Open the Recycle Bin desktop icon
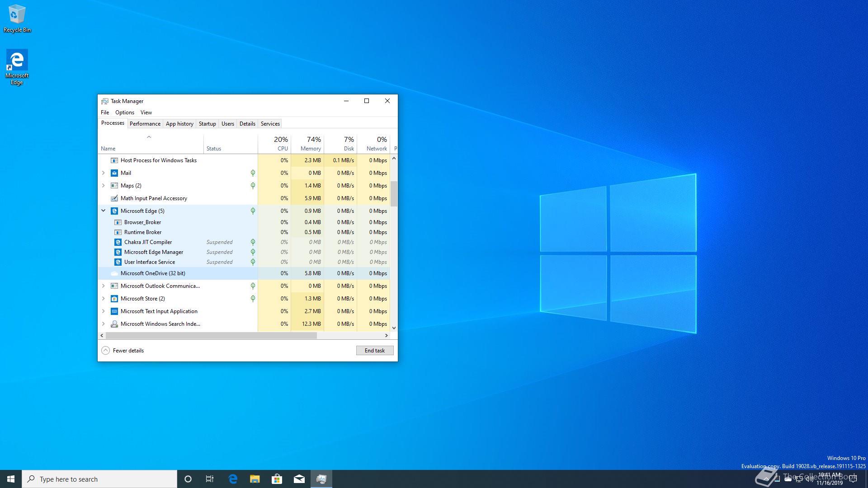Image resolution: width=868 pixels, height=488 pixels. point(17,19)
